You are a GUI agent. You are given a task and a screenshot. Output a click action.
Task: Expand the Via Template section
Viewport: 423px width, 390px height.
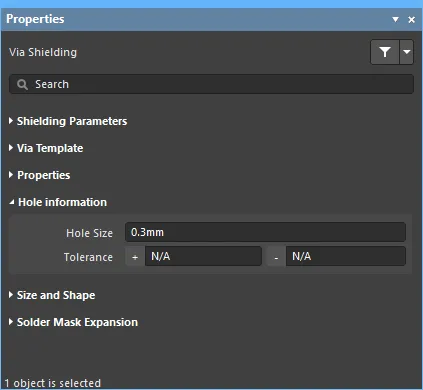pyautogui.click(x=11, y=148)
